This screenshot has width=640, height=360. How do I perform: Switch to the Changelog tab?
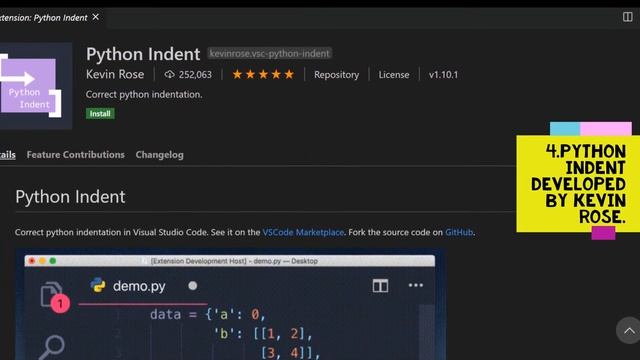click(x=160, y=155)
